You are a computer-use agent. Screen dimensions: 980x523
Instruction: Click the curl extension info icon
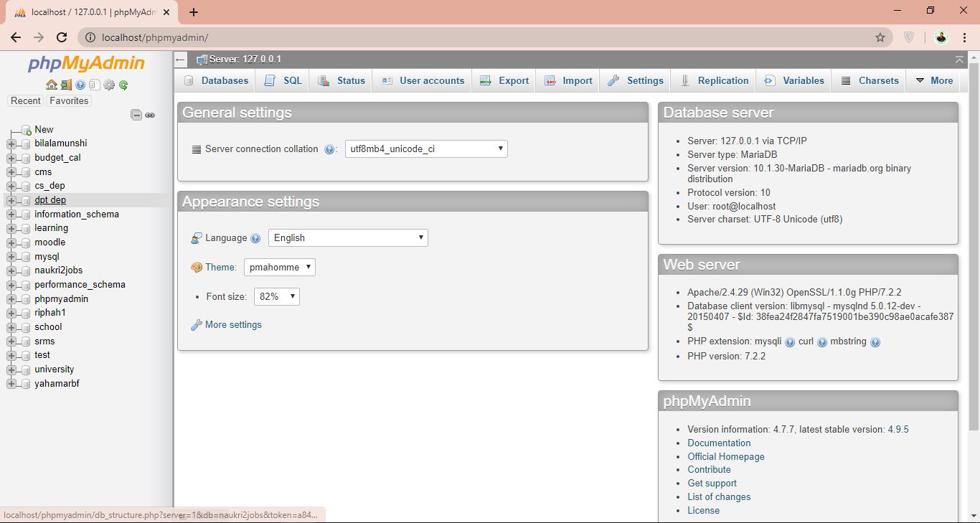coord(822,342)
